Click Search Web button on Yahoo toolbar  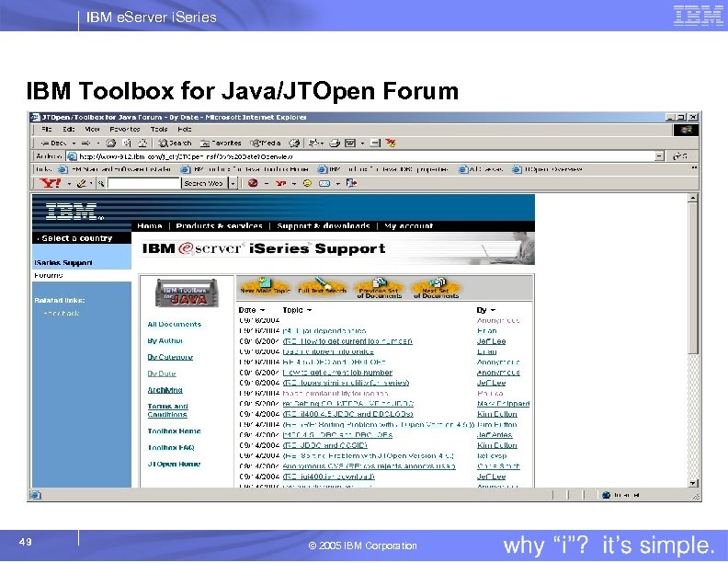[x=204, y=183]
